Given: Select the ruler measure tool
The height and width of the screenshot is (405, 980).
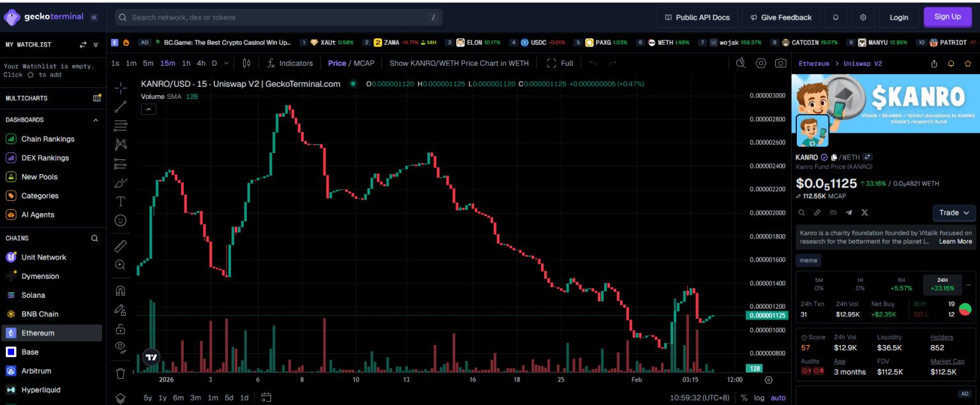Looking at the screenshot, I should pos(120,245).
